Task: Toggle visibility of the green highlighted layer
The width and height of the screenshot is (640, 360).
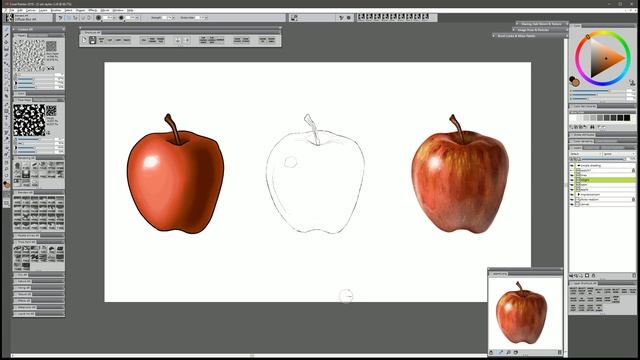Action: (x=572, y=180)
